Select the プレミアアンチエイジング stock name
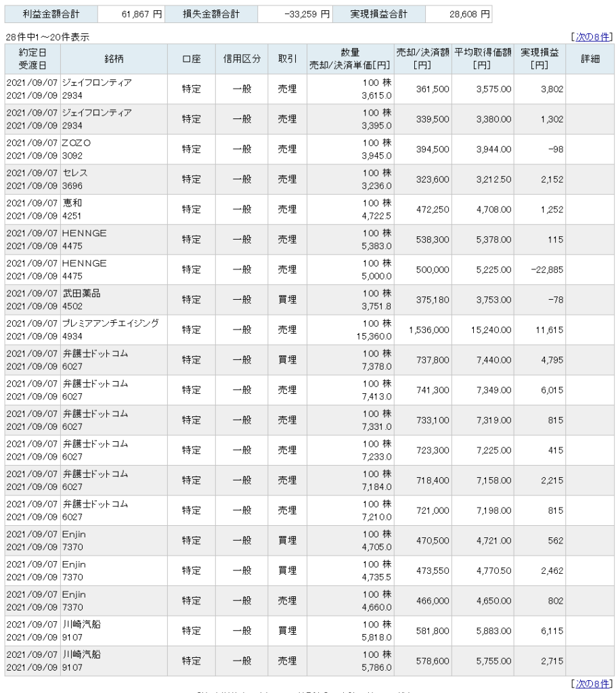 110,323
